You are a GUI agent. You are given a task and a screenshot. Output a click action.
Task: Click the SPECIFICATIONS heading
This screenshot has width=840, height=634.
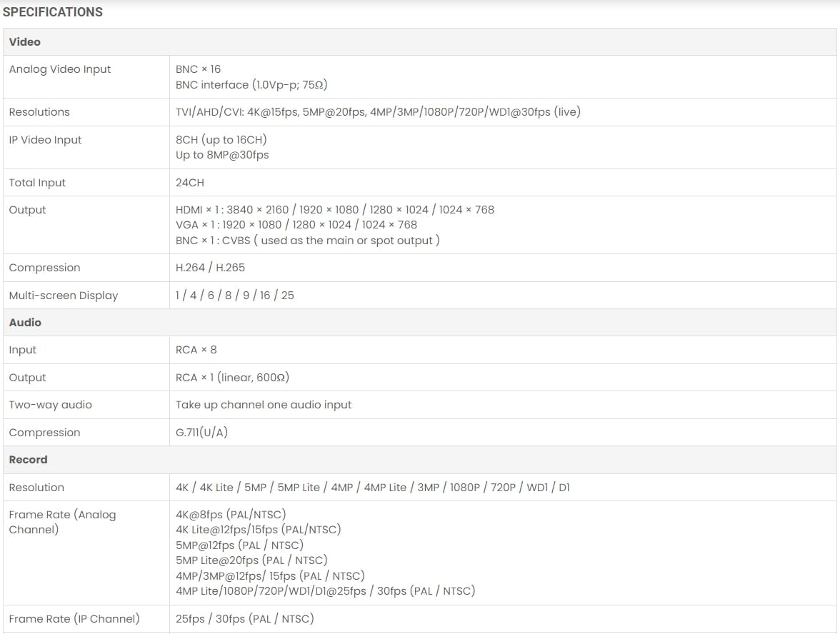53,12
